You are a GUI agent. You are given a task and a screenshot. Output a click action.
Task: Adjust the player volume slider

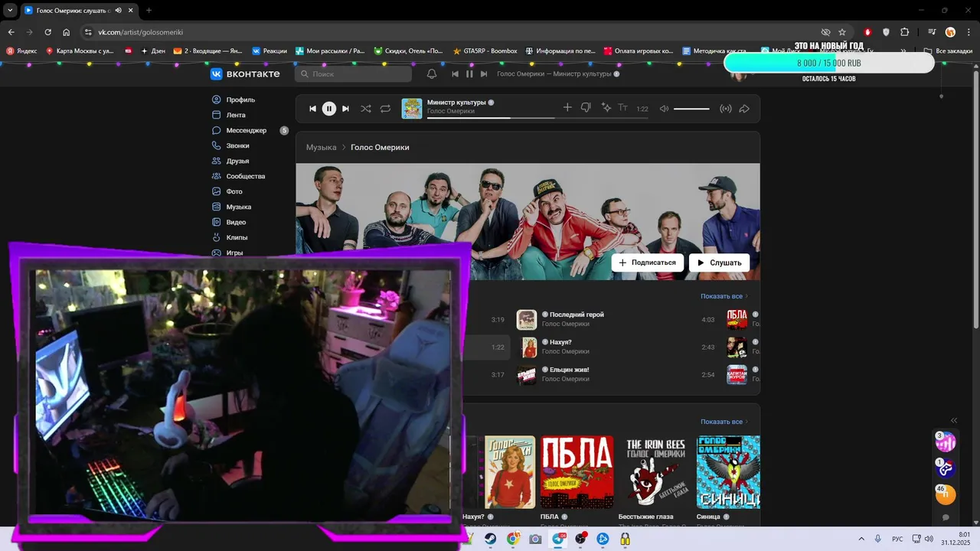pos(691,109)
